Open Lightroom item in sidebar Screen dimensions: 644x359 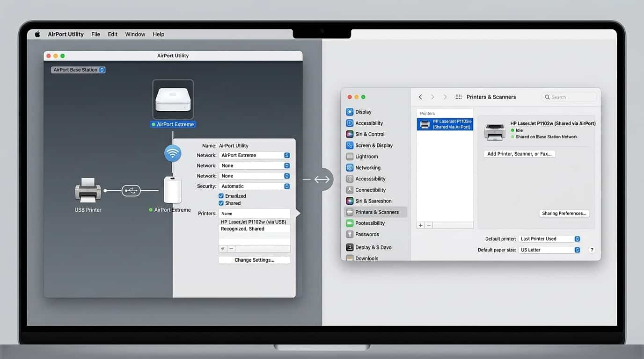pyautogui.click(x=376, y=157)
